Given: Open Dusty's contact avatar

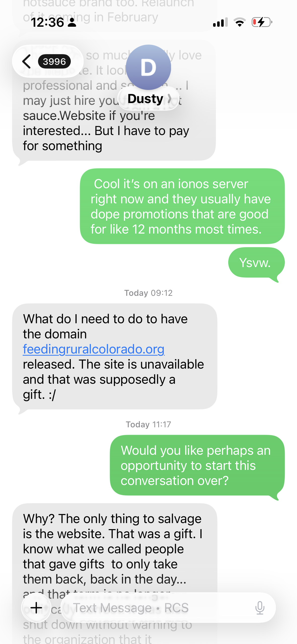Looking at the screenshot, I should pyautogui.click(x=148, y=67).
